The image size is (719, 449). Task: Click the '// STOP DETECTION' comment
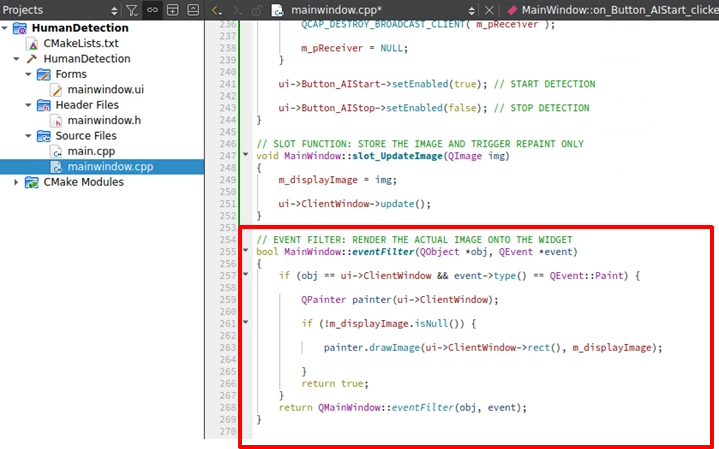click(542, 108)
